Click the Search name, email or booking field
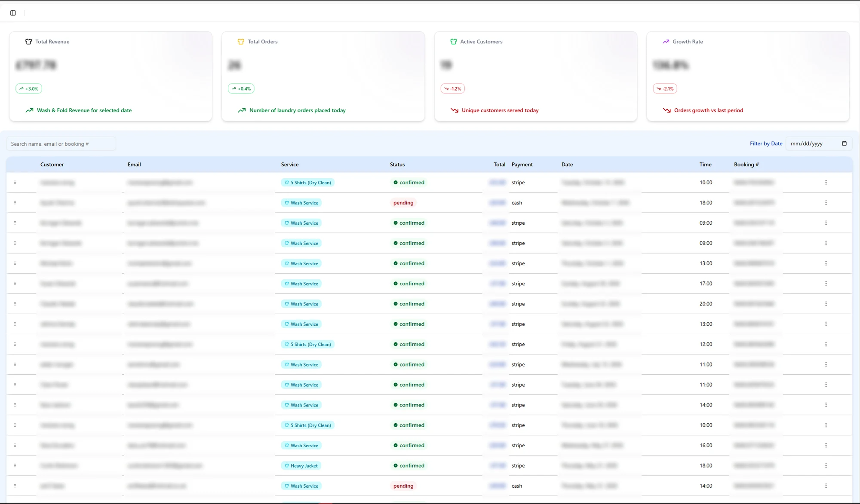The width and height of the screenshot is (860, 504). click(x=61, y=144)
